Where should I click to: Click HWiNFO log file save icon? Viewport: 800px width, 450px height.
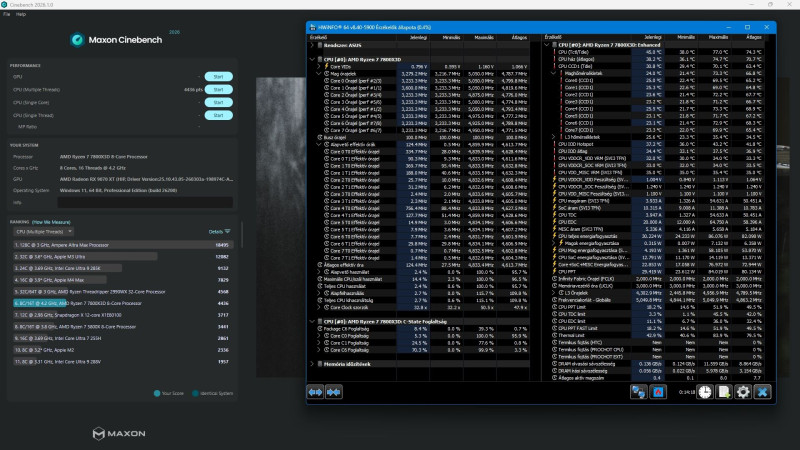(x=724, y=392)
